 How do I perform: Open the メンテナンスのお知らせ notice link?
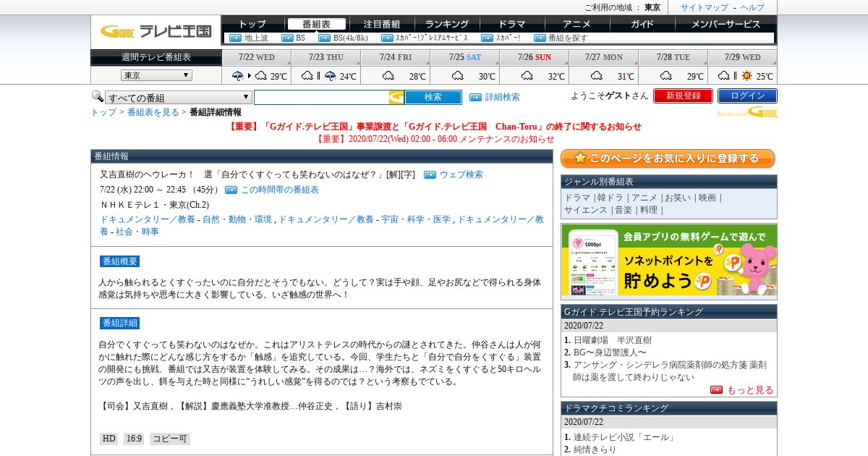pyautogui.click(x=435, y=139)
